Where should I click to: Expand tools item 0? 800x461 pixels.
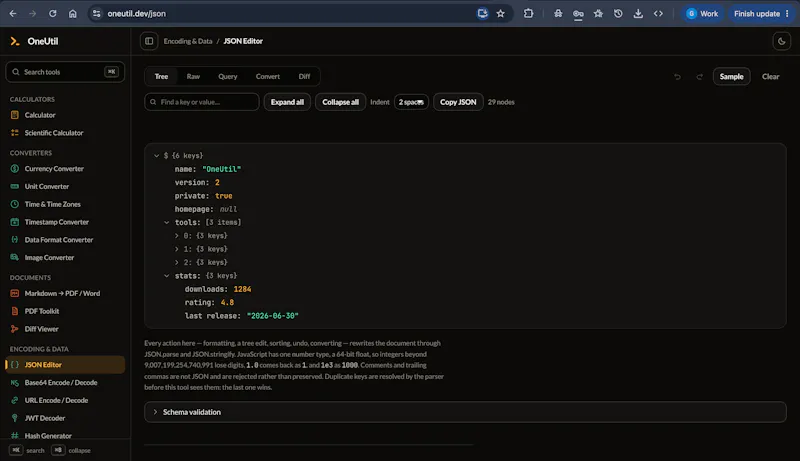(x=177, y=236)
